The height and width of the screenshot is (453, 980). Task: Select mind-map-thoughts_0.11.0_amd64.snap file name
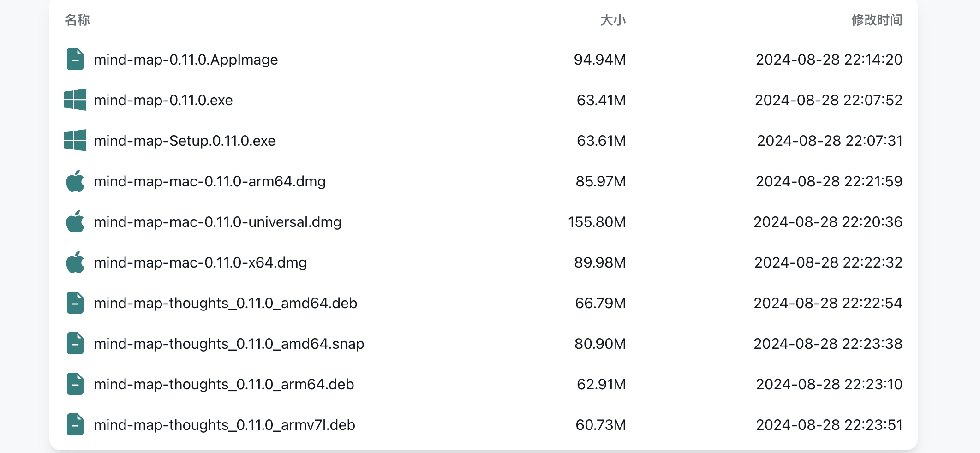pyautogui.click(x=229, y=344)
